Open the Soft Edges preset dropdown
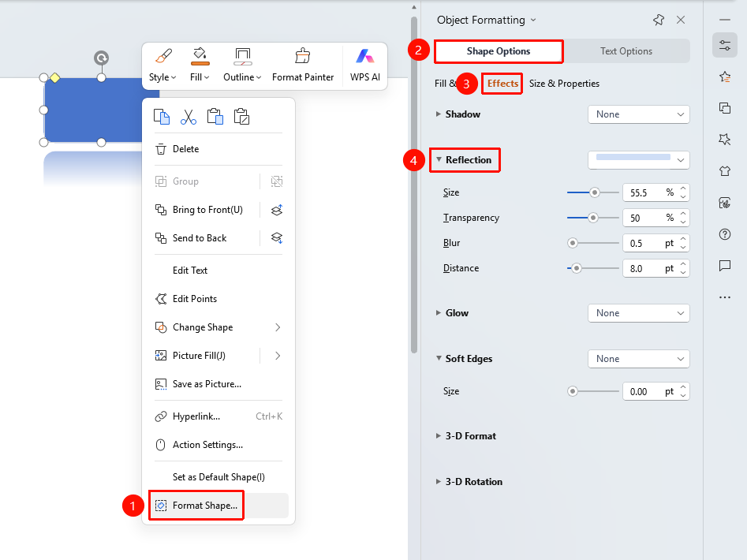The image size is (747, 560). pyautogui.click(x=638, y=359)
